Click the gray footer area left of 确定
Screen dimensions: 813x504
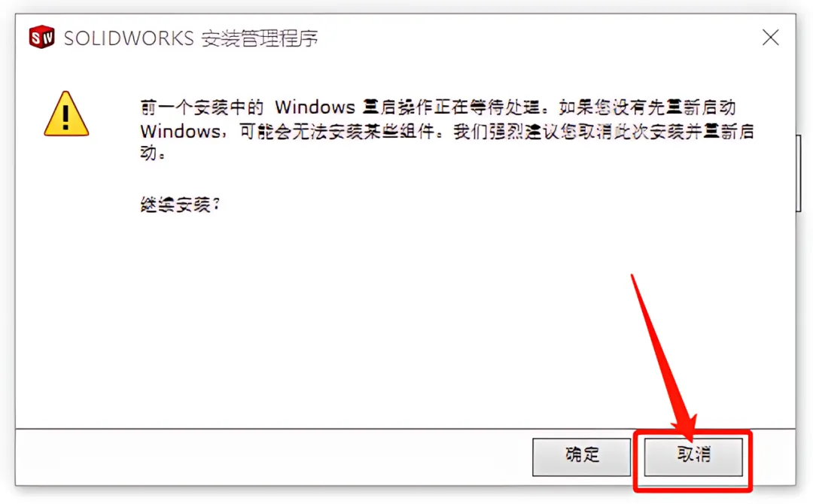click(269, 457)
